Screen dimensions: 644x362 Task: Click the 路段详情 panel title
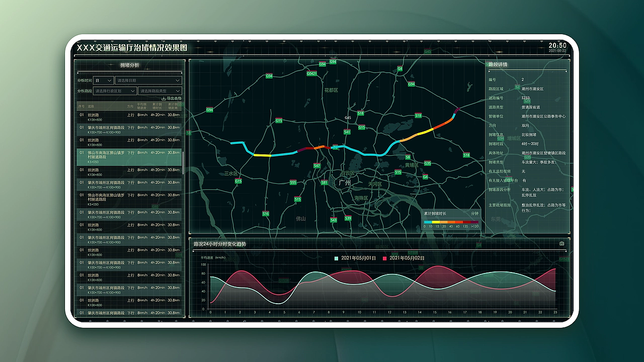point(498,64)
